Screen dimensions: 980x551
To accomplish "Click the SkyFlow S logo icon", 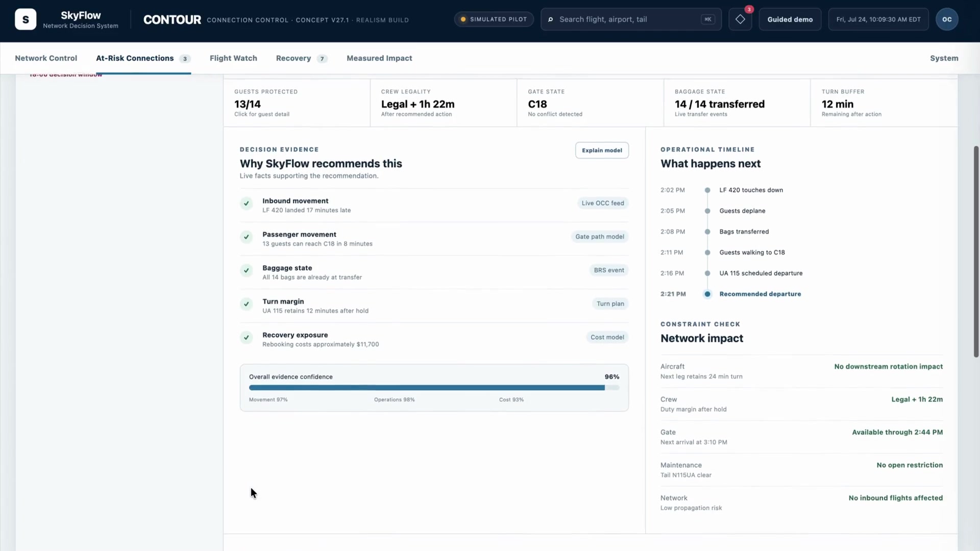I will (x=26, y=19).
